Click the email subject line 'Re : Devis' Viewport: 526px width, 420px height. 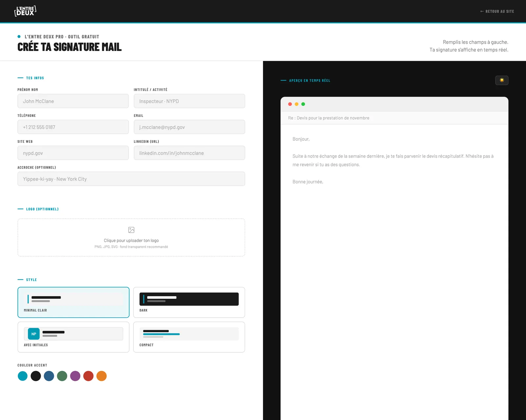pyautogui.click(x=329, y=118)
